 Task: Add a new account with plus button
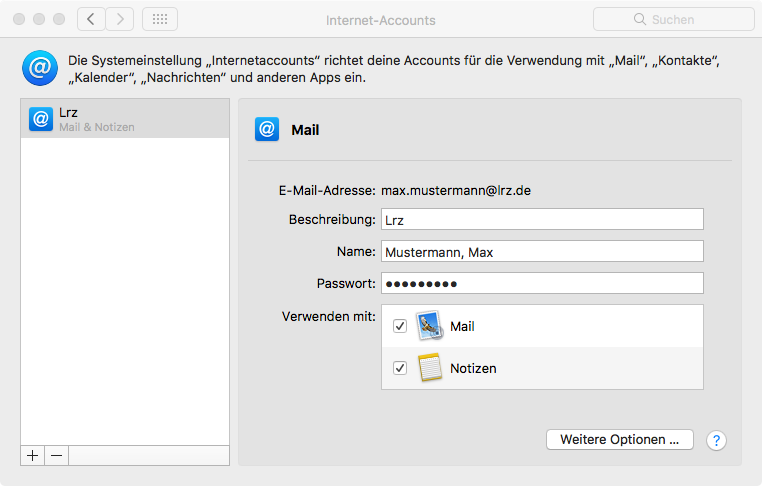tap(33, 455)
